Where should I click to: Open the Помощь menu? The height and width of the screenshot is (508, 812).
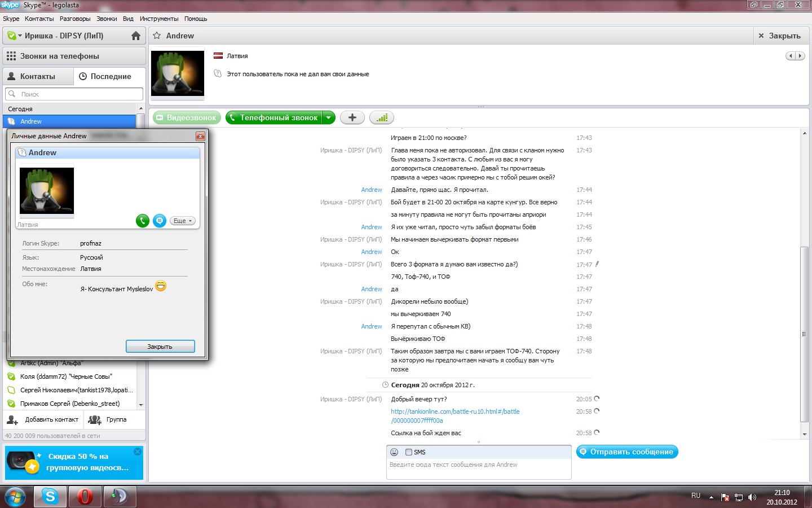(x=196, y=19)
